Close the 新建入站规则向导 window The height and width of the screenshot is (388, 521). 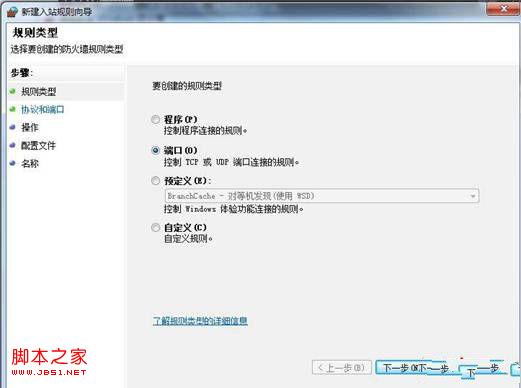503,9
